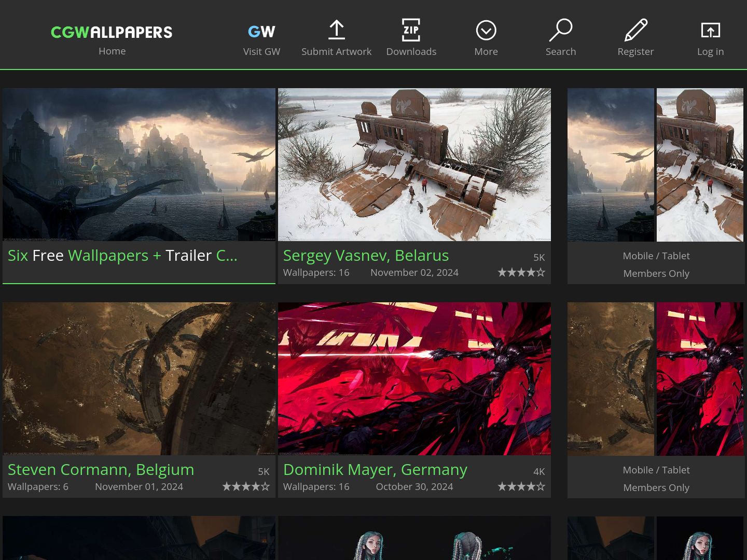Click the magnifying glass Search icon
Screen dimensions: 747x560
coord(561,30)
